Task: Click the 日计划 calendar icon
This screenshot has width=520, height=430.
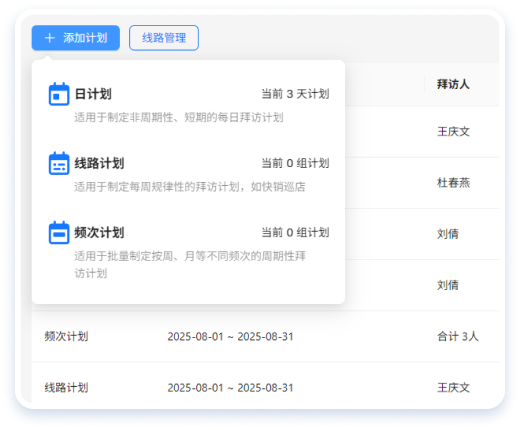Action: [x=59, y=94]
